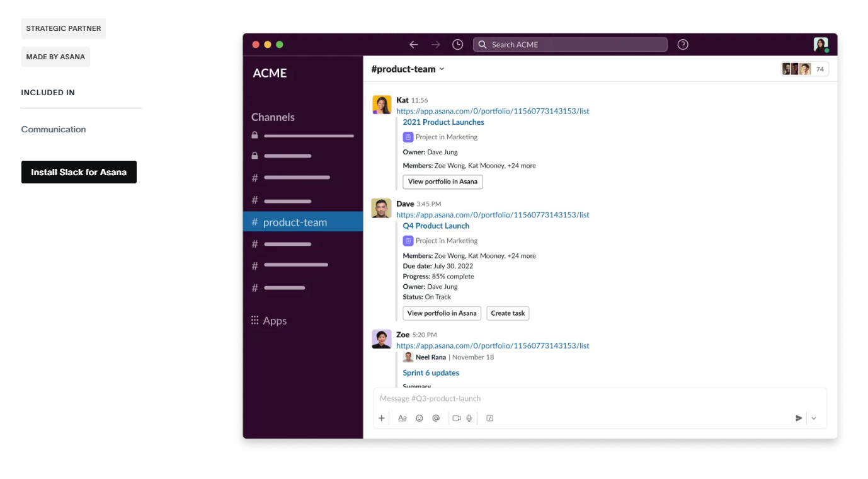Viewport: 868px width, 479px height.
Task: Click View portfolio in Asana under Kat's message
Action: [x=443, y=182]
